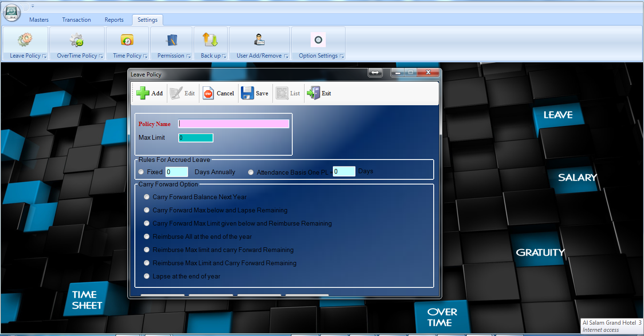Open the Reports tab
Image resolution: width=644 pixels, height=336 pixels.
pyautogui.click(x=114, y=20)
